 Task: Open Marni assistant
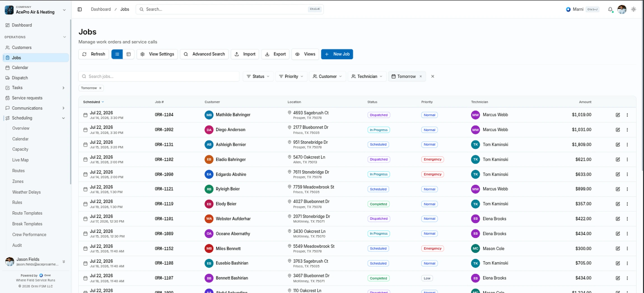click(x=582, y=9)
